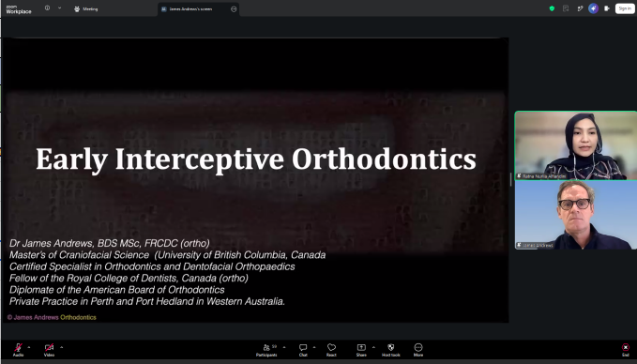This screenshot has width=637, height=364.
Task: Click 'Certified Specialist in Orthodontics' line
Action: (x=152, y=266)
